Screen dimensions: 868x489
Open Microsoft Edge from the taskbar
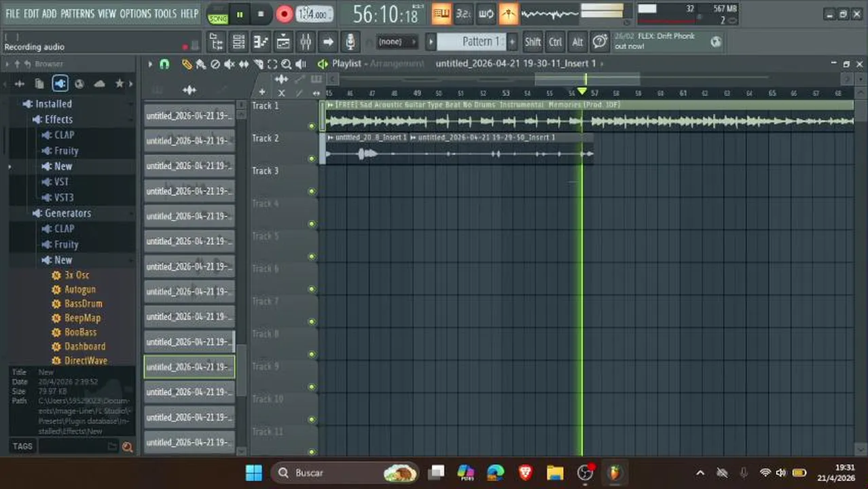(495, 473)
